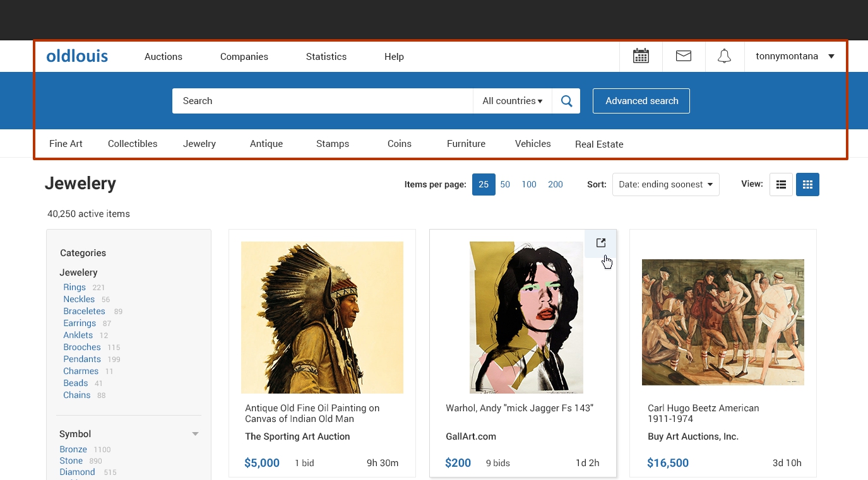This screenshot has width=868, height=480.
Task: Click into the Search text field
Action: click(x=322, y=101)
